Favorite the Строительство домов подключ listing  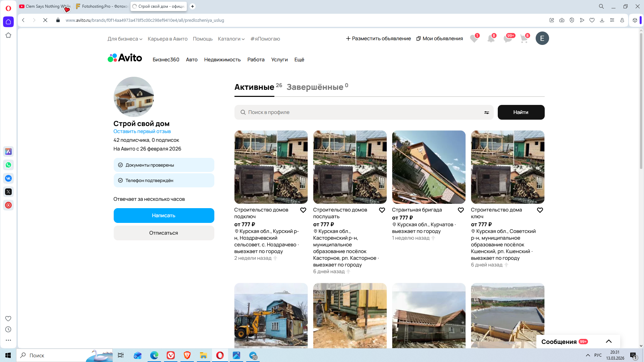pyautogui.click(x=303, y=210)
